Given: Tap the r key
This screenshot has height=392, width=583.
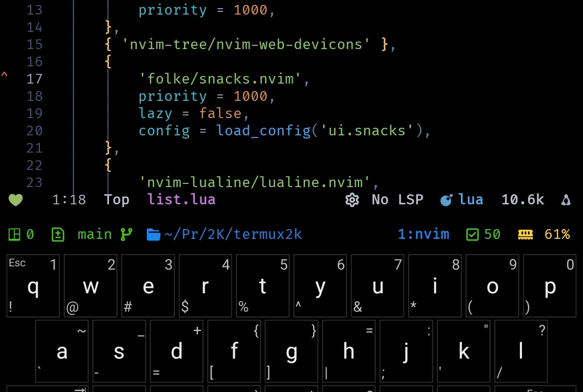Looking at the screenshot, I should point(205,285).
